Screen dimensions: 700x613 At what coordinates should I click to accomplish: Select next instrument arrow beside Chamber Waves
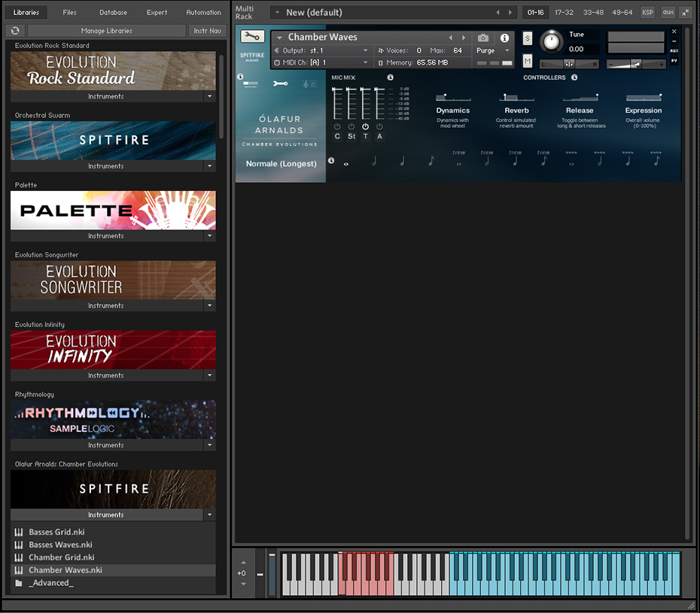(x=464, y=38)
